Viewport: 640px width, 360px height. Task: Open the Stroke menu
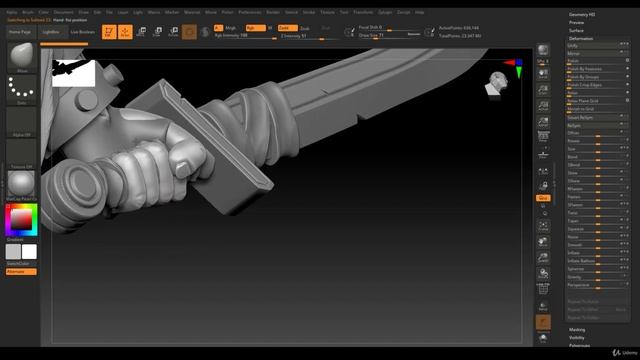point(309,13)
